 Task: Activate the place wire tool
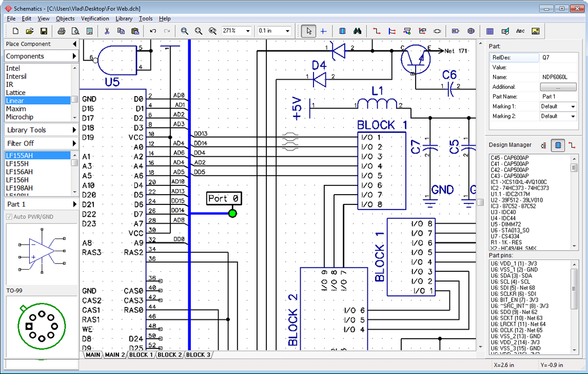[376, 31]
